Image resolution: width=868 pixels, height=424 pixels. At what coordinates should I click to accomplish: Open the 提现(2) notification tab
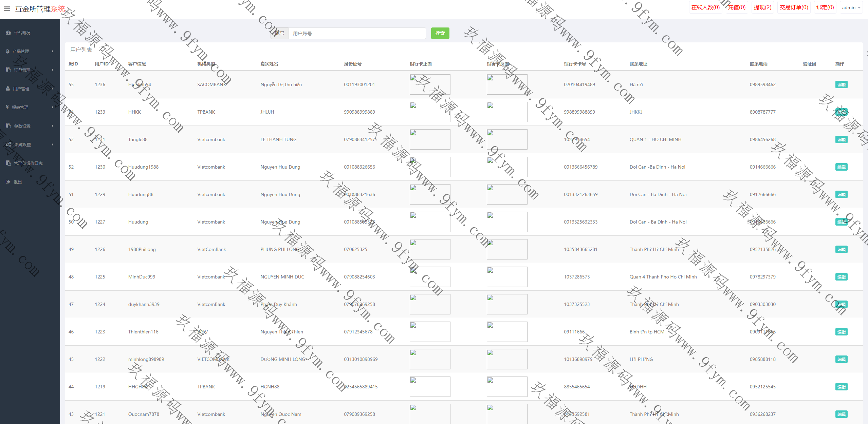762,7
